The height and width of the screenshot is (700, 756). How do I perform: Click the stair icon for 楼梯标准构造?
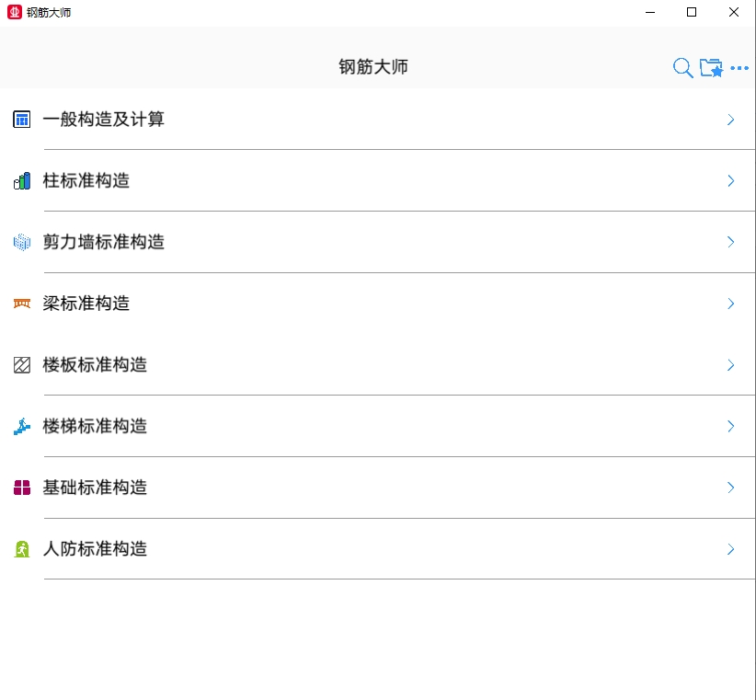click(21, 426)
